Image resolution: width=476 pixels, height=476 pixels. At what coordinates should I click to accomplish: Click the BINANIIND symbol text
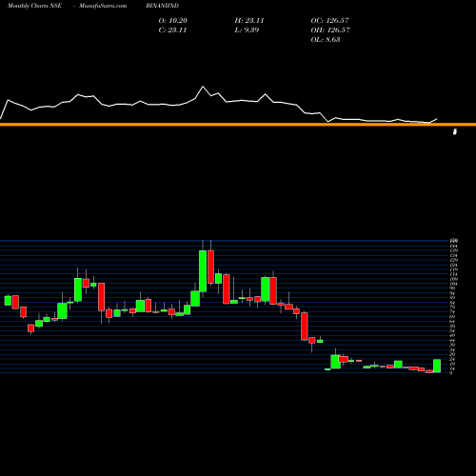click(x=162, y=6)
